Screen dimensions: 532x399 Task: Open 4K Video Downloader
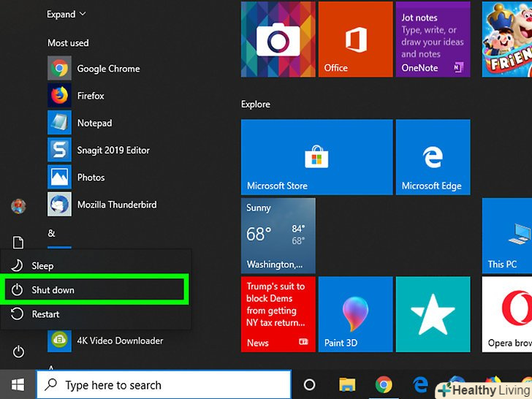tap(120, 341)
